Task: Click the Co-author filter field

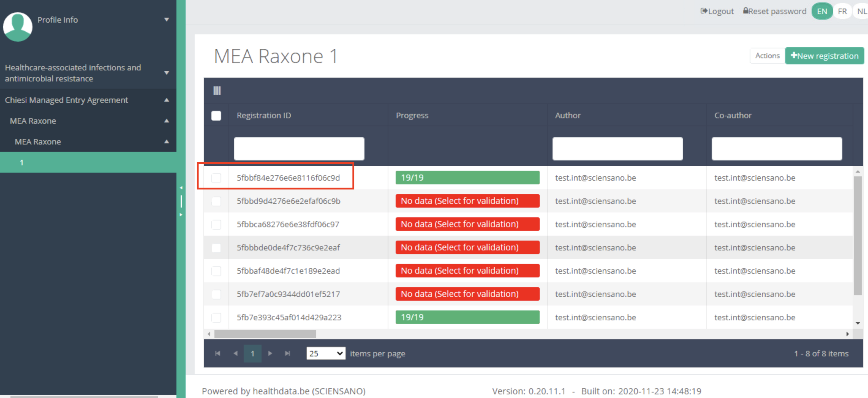Action: [777, 148]
